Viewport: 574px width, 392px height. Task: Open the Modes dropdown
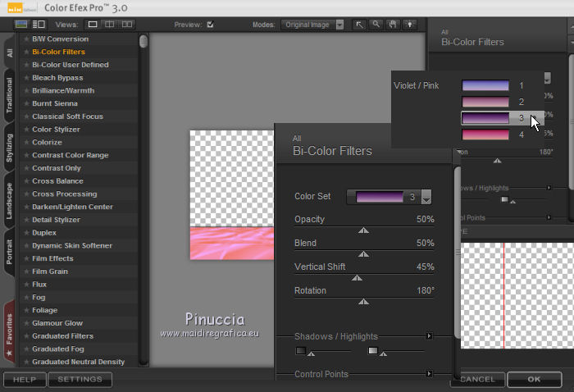click(339, 25)
